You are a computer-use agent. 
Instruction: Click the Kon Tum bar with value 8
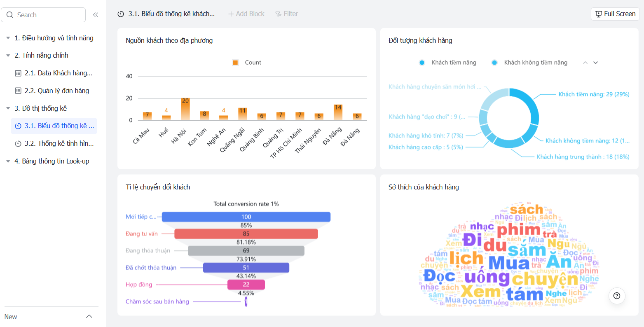204,116
